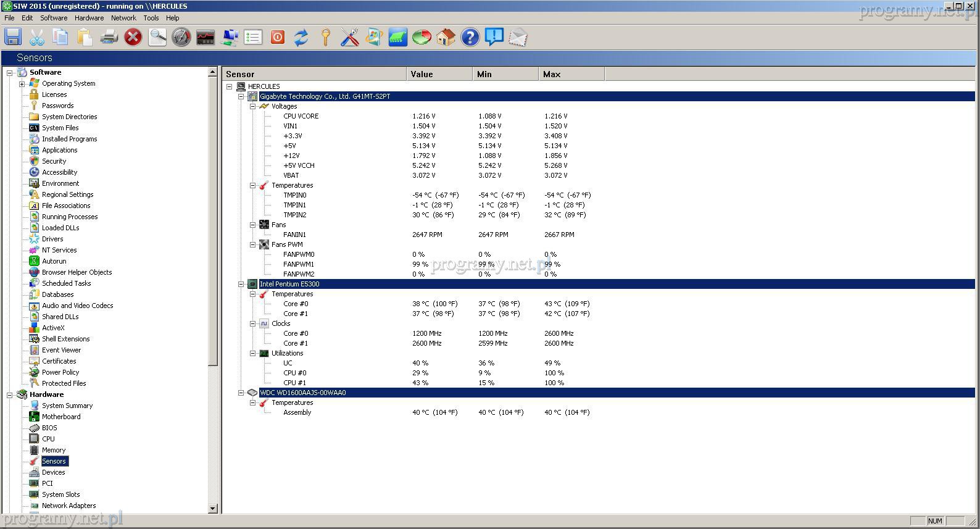The width and height of the screenshot is (980, 529).
Task: Collapse the Hardware section in sidebar
Action: [x=10, y=395]
